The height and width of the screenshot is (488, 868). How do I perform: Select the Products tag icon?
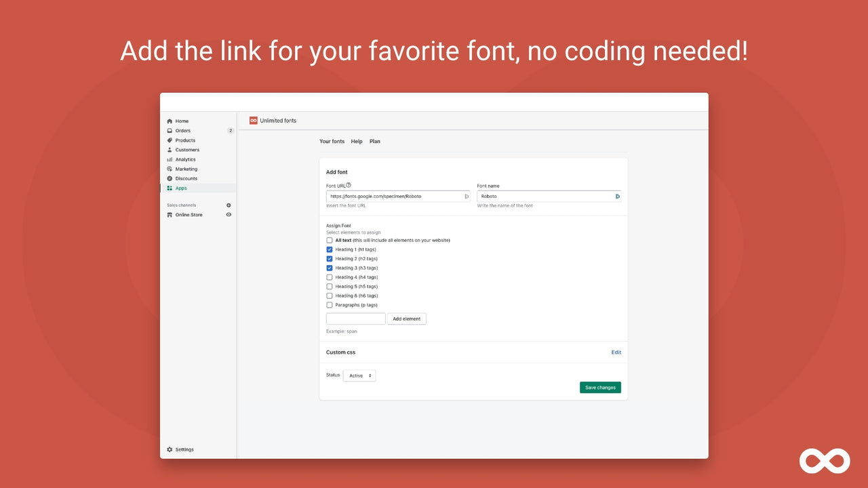pos(171,140)
